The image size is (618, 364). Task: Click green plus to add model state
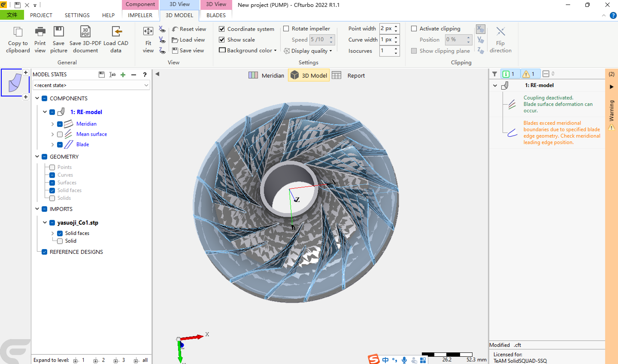tap(123, 75)
